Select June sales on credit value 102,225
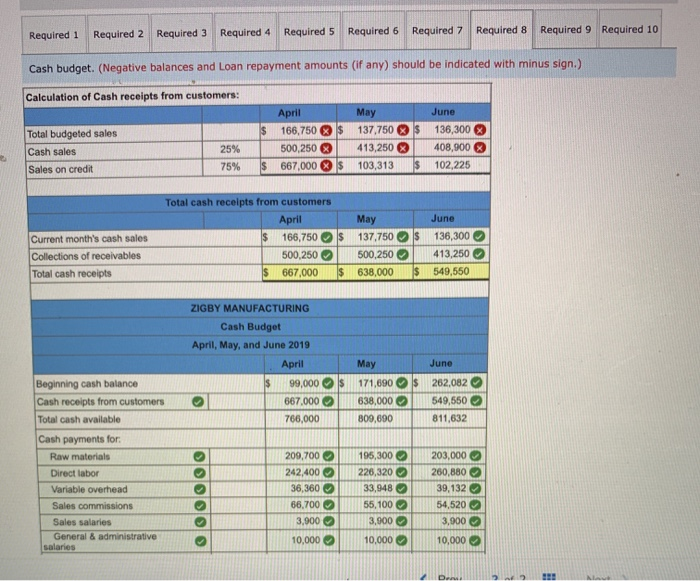The height and width of the screenshot is (581, 700). 452,165
